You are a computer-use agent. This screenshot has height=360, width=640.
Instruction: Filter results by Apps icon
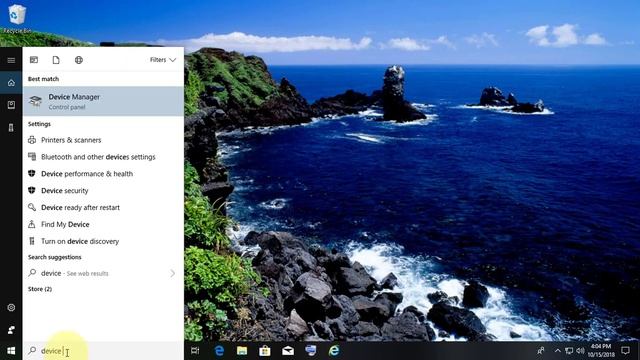pyautogui.click(x=34, y=60)
